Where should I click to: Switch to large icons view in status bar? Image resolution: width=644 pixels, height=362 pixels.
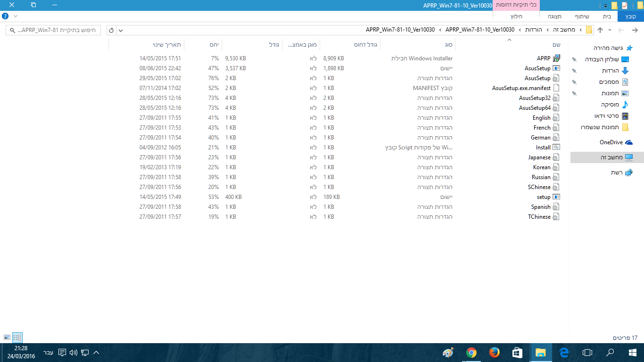point(7,337)
